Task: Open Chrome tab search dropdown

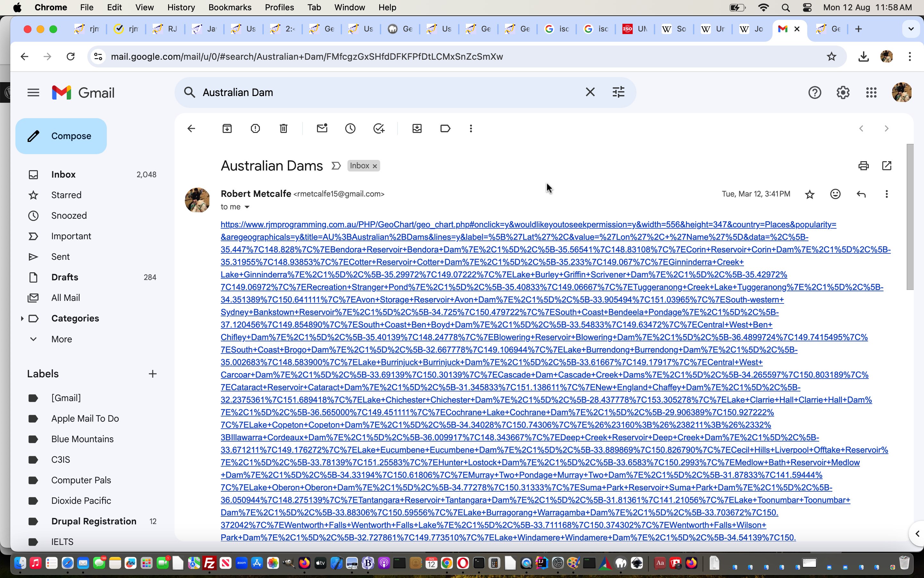Action: click(x=911, y=29)
